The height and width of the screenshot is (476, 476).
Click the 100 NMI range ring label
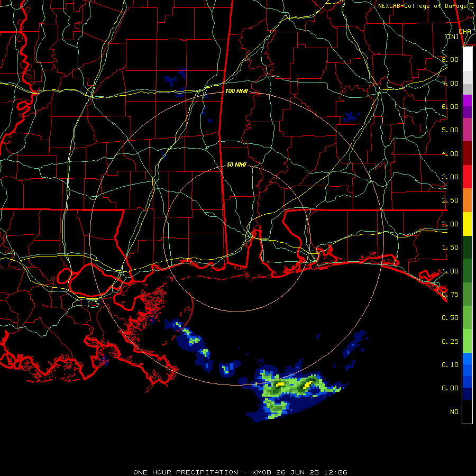pyautogui.click(x=236, y=91)
